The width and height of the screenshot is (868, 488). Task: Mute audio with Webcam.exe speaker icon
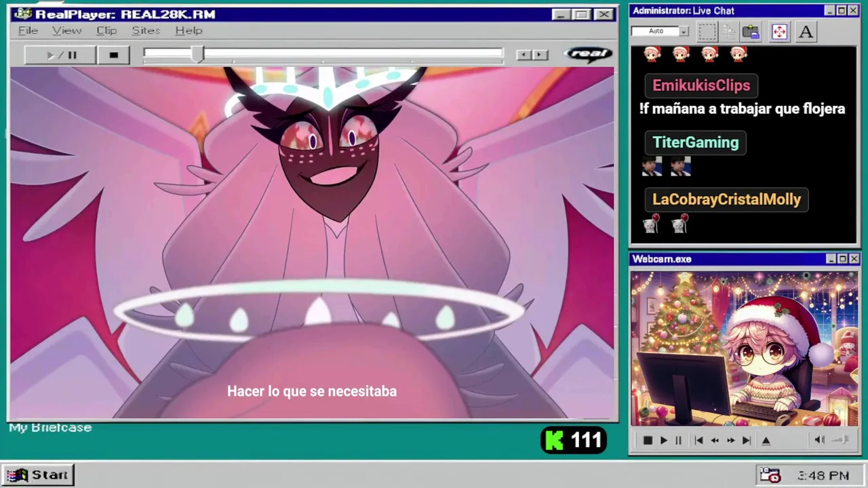[x=819, y=441]
